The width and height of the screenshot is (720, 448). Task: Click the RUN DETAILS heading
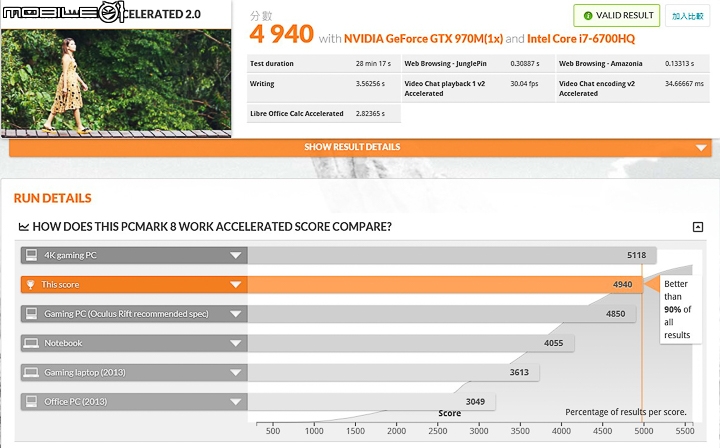tap(52, 198)
